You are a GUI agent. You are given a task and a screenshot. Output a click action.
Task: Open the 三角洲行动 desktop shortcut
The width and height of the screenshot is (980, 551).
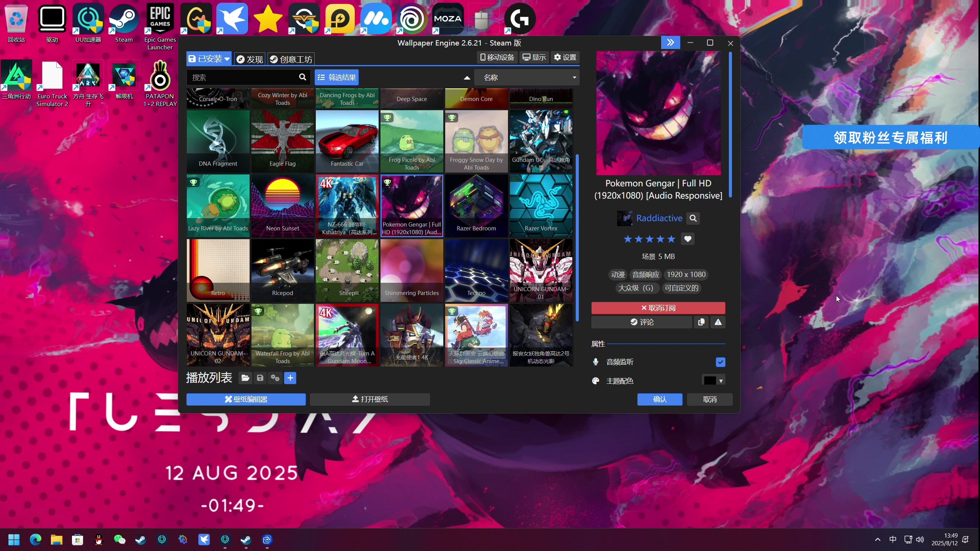click(x=16, y=80)
